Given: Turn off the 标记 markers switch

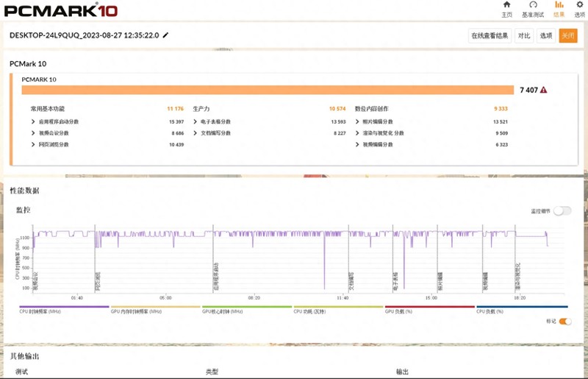Looking at the screenshot, I should (x=564, y=322).
